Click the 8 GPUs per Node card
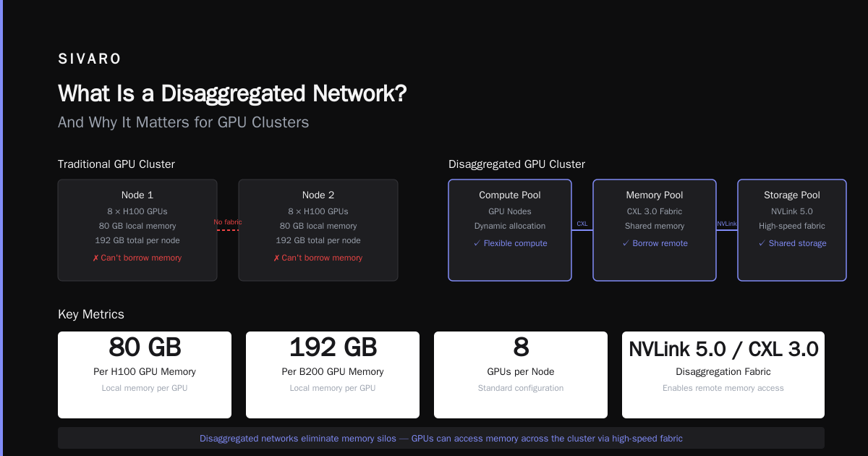This screenshot has width=868, height=456. click(521, 375)
